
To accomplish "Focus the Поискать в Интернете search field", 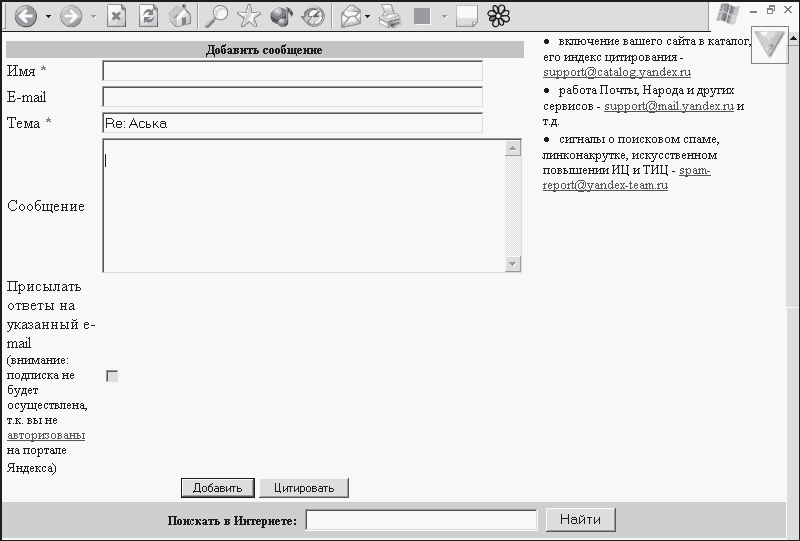I will pos(421,520).
